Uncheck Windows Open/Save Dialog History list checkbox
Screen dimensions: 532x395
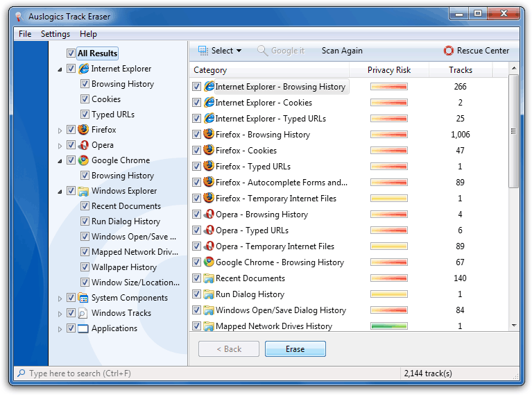[x=196, y=310]
